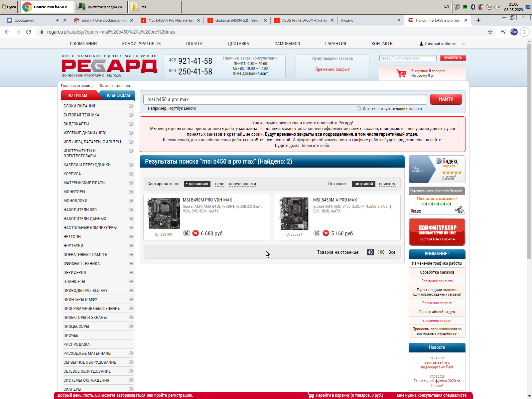This screenshot has width=532, height=399.
Task: Expand the НАКОПИТЕЛИ SSD category
Action: click(131, 210)
